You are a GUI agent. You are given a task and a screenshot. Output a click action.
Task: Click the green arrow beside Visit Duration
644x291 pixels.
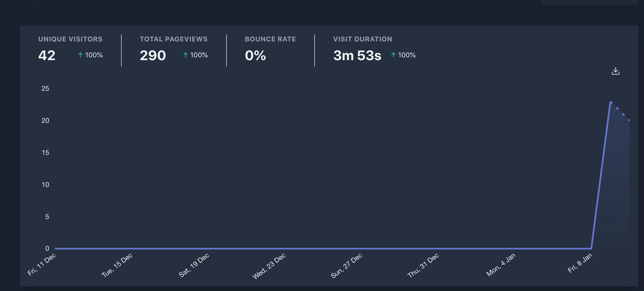(x=393, y=55)
